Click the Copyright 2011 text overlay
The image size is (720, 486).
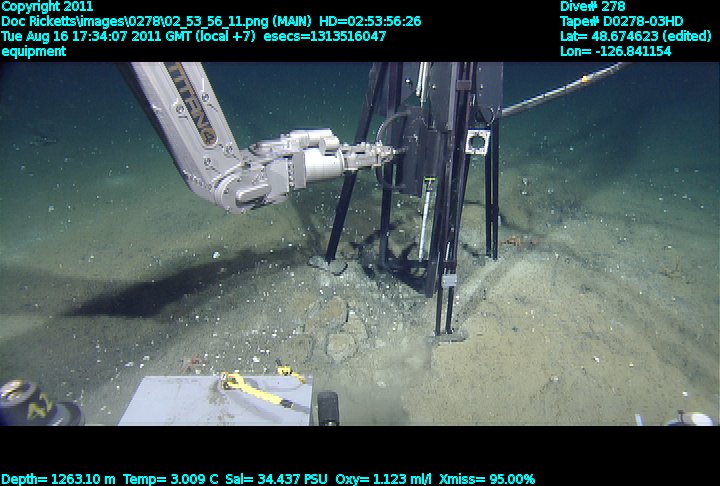pos(47,6)
